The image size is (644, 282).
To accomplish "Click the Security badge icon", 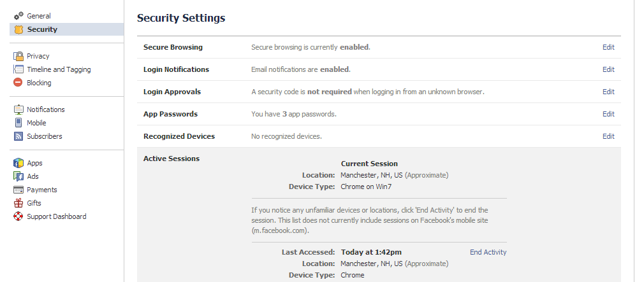I will click(x=18, y=29).
